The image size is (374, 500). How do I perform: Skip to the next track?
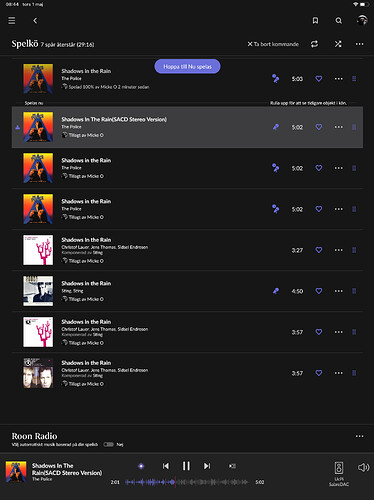point(207,466)
